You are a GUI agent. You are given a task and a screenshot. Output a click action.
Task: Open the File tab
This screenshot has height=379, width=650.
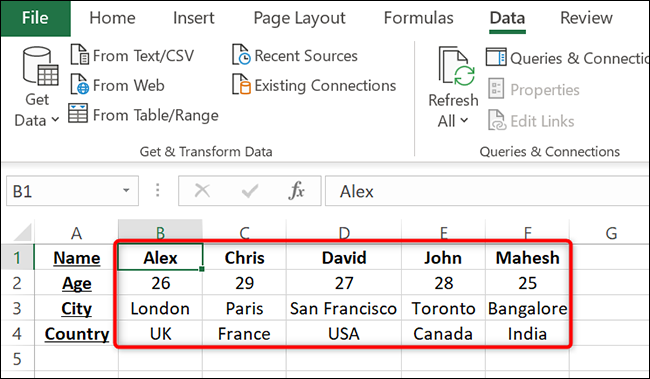pyautogui.click(x=35, y=18)
